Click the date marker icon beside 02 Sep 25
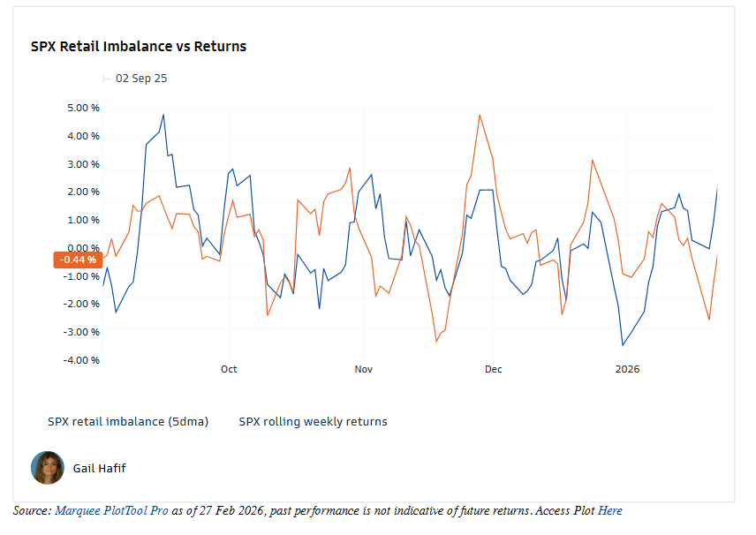 coord(107,79)
